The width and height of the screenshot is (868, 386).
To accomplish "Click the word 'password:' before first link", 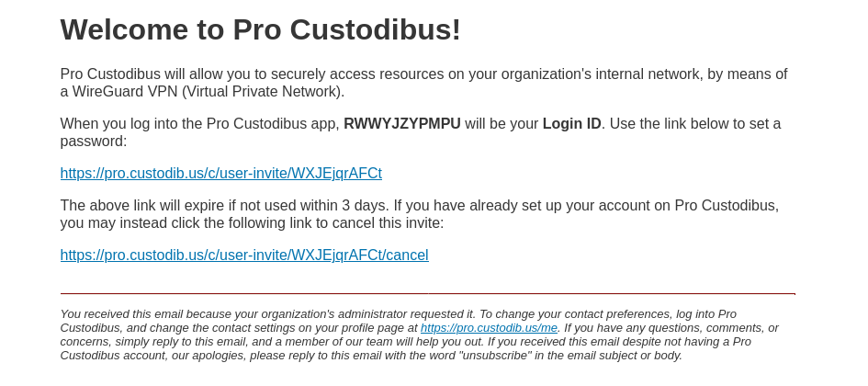I will click(94, 142).
